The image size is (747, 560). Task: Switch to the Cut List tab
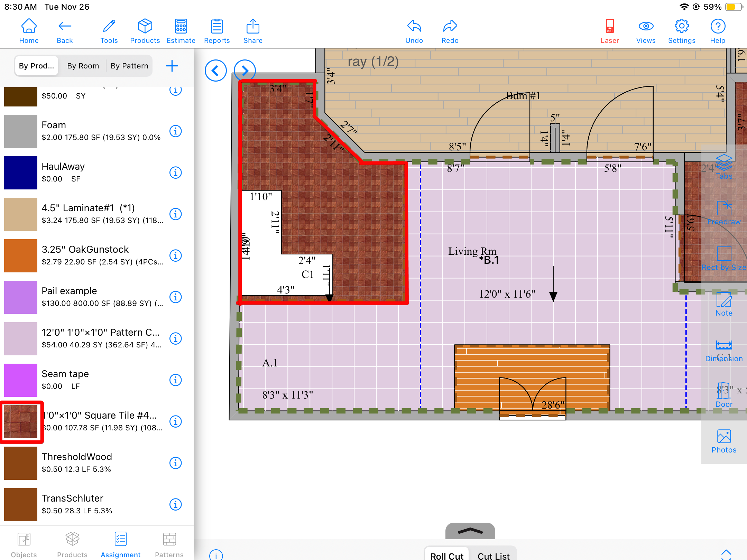click(x=494, y=556)
